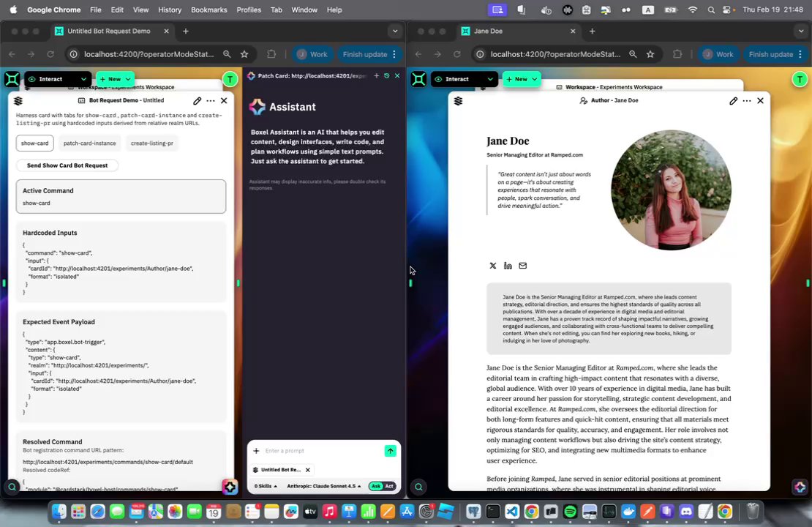
Task: Open the New dropdown in left window
Action: click(115, 79)
